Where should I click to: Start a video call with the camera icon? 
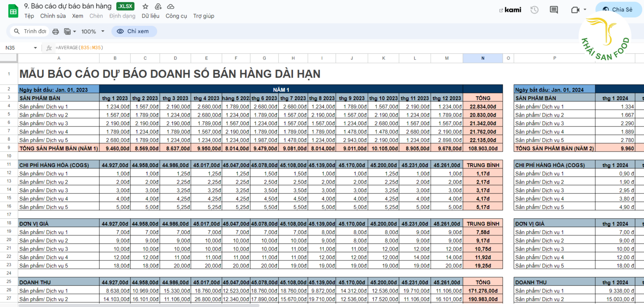[x=574, y=10]
